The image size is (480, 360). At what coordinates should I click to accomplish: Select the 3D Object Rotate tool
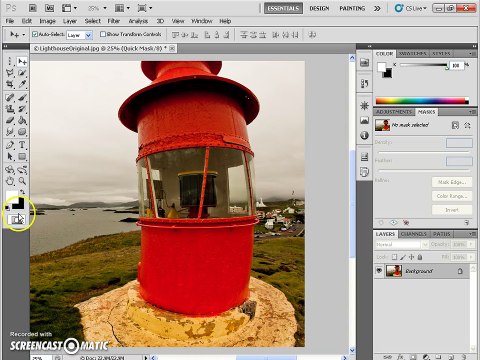10,170
